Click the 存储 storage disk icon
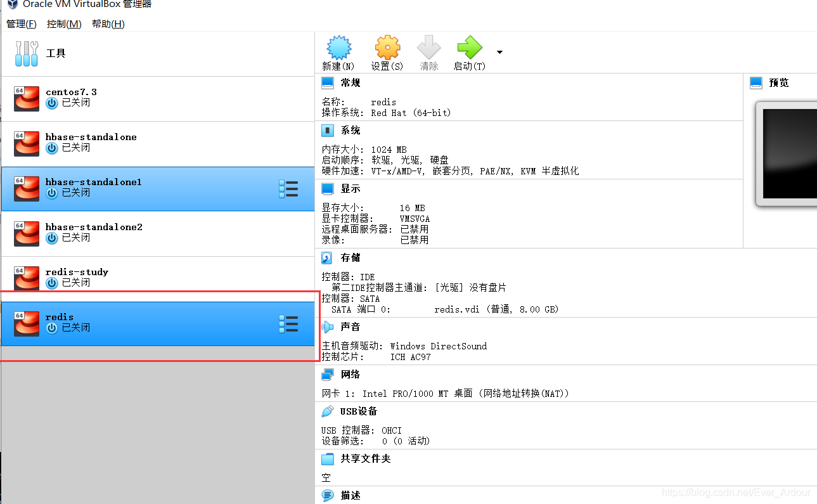This screenshot has width=817, height=504. tap(328, 258)
